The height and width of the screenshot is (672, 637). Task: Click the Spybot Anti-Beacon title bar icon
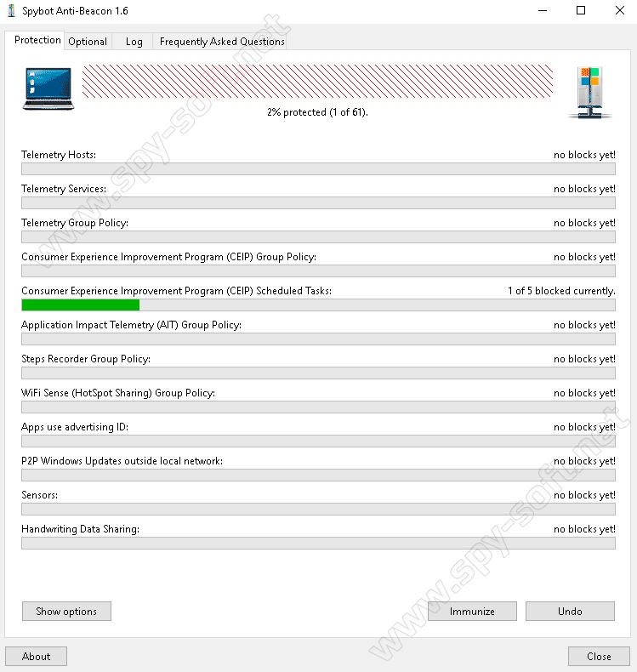tap(12, 11)
